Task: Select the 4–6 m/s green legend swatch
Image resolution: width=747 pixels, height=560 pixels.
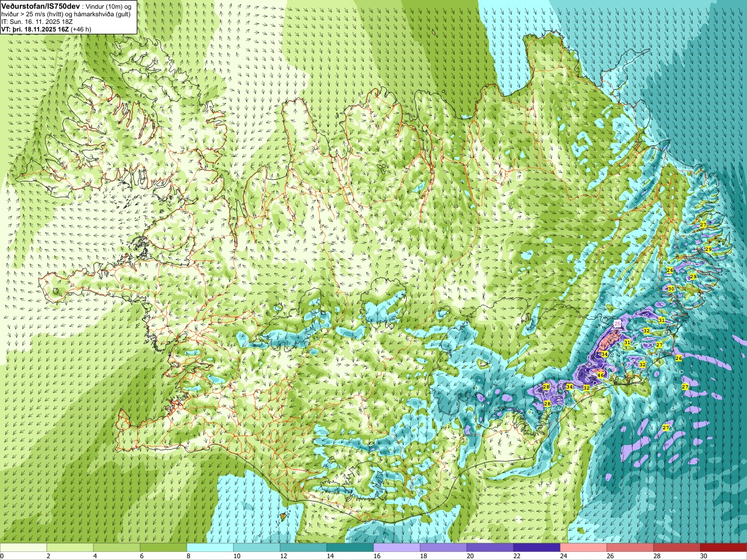Action: [117, 548]
